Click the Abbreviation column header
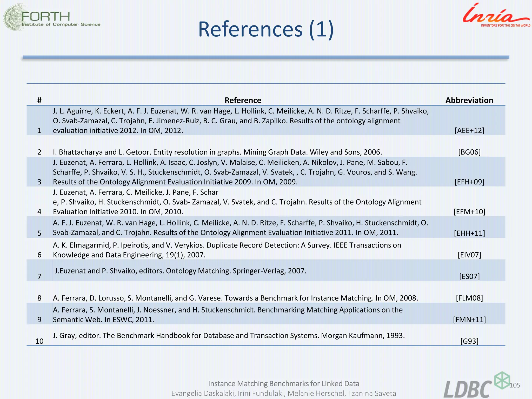Image resolution: width=532 pixels, height=399 pixels. coord(469,100)
